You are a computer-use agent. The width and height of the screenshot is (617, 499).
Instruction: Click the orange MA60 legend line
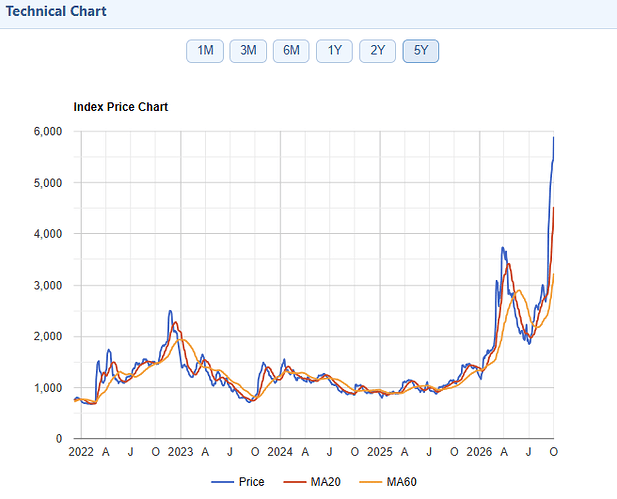[x=370, y=482]
